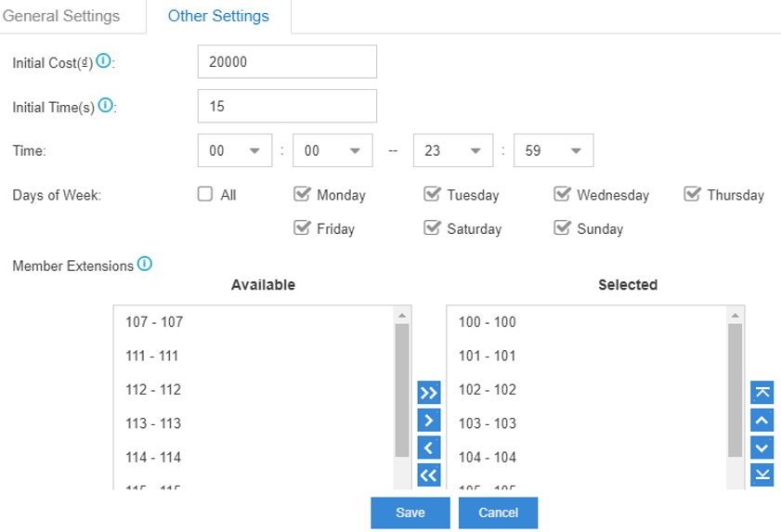Click the Save button
781x532 pixels.
[x=410, y=513]
